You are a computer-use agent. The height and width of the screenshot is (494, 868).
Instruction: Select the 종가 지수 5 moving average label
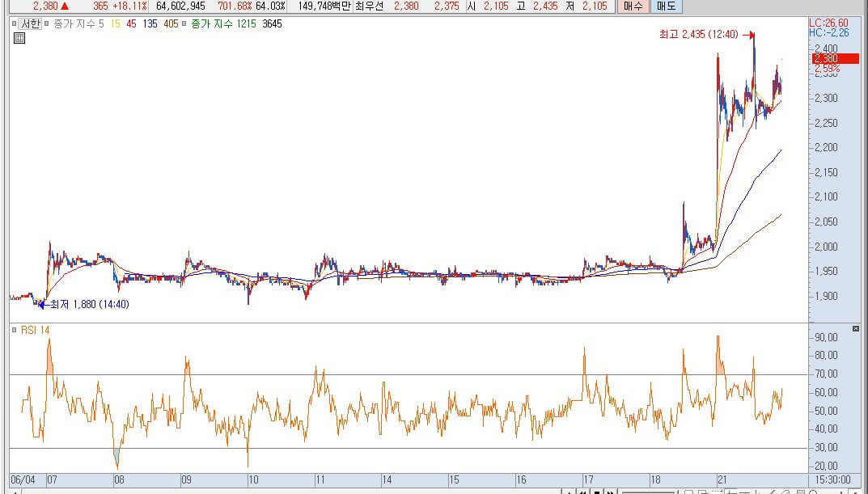(x=78, y=23)
